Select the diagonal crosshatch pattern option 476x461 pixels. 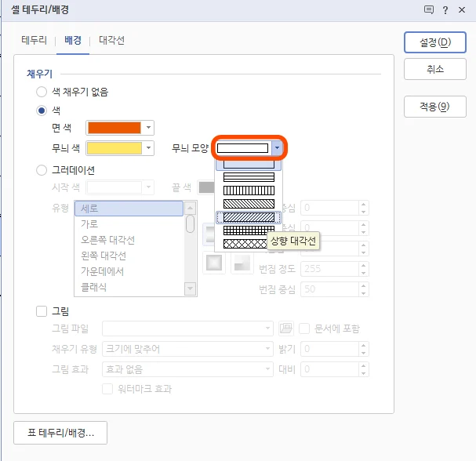[x=245, y=244]
